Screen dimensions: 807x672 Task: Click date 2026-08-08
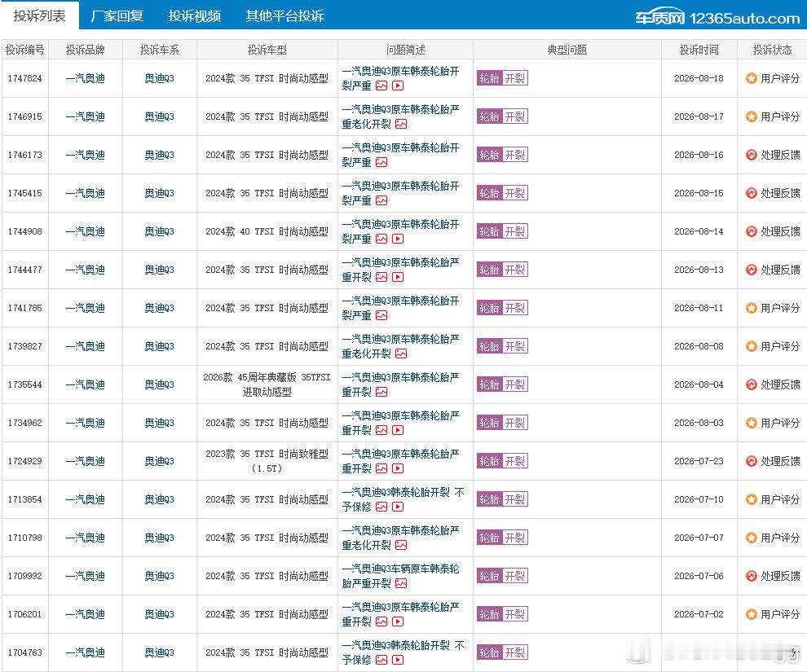click(699, 346)
